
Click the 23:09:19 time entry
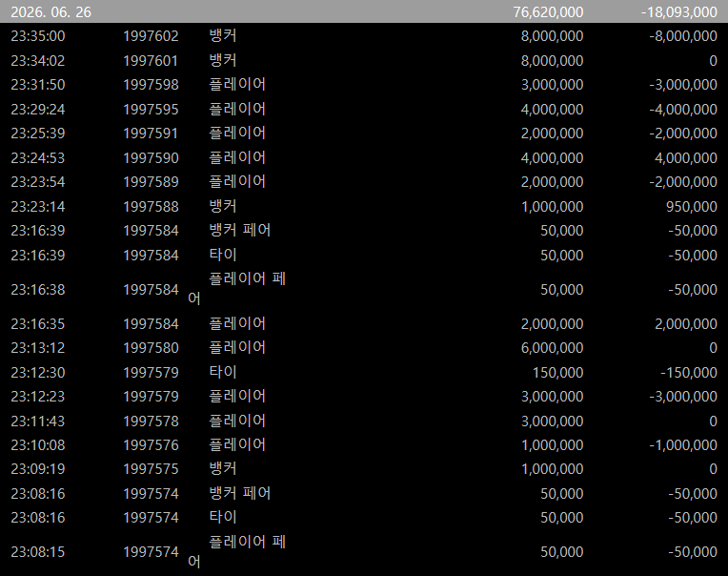click(38, 469)
